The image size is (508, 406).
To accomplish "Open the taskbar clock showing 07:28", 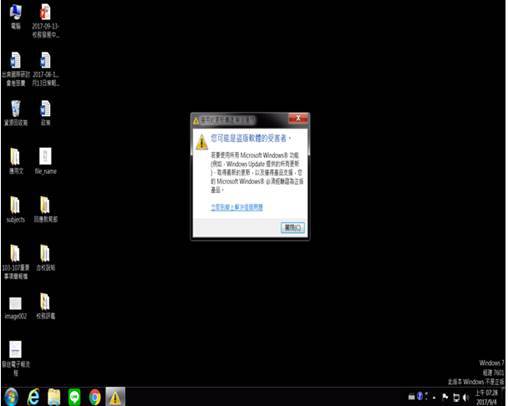I will (x=486, y=397).
